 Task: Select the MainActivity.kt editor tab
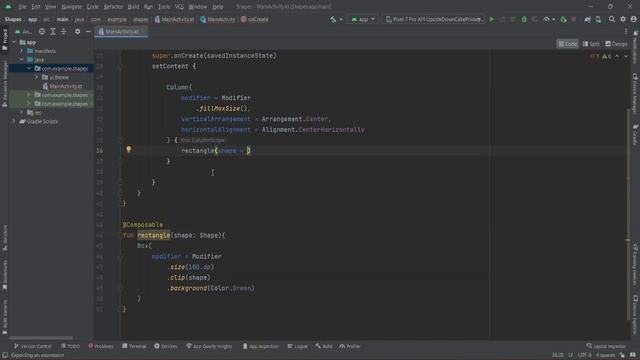pyautogui.click(x=121, y=31)
